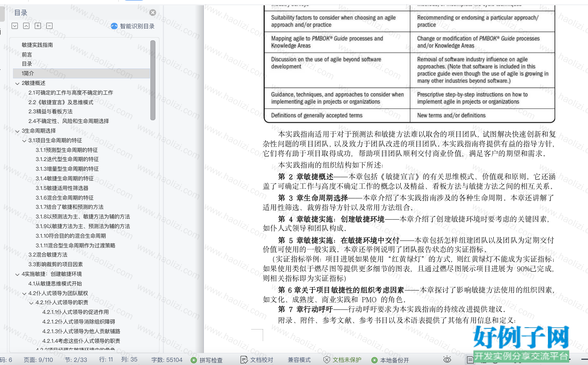Collapse the 3生命周期选择 chapter
This screenshot has width=588, height=365.
(x=17, y=131)
